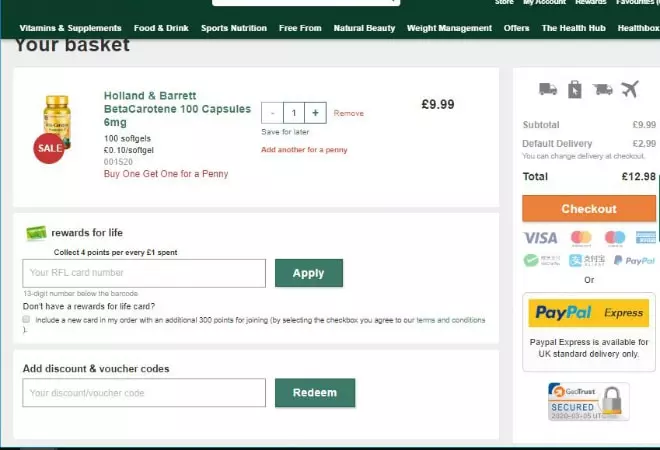660x450 pixels.
Task: Select the international airplane delivery icon
Action: pos(630,89)
